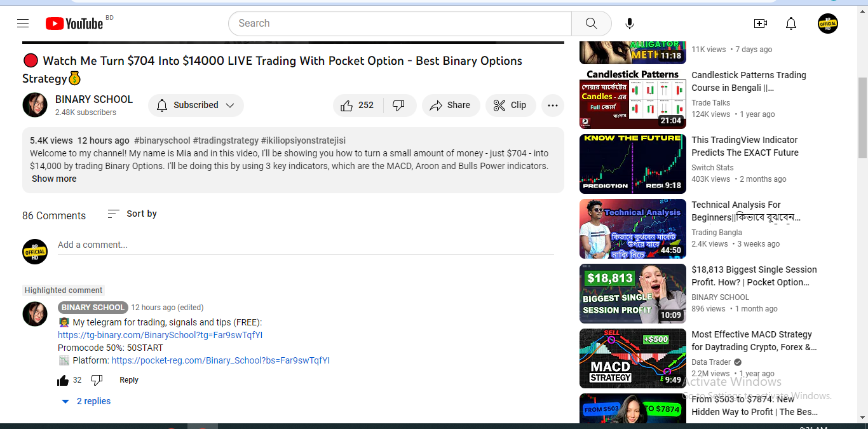Expand description with Show more
Viewport: 868px width, 429px height.
point(54,179)
